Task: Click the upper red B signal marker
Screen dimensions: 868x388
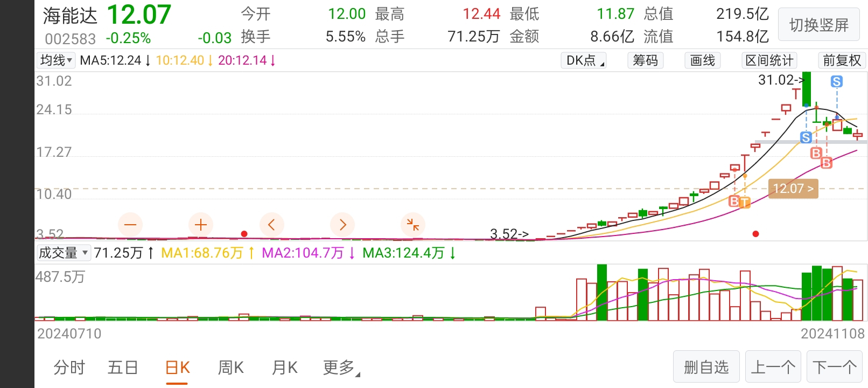Action: tap(816, 153)
